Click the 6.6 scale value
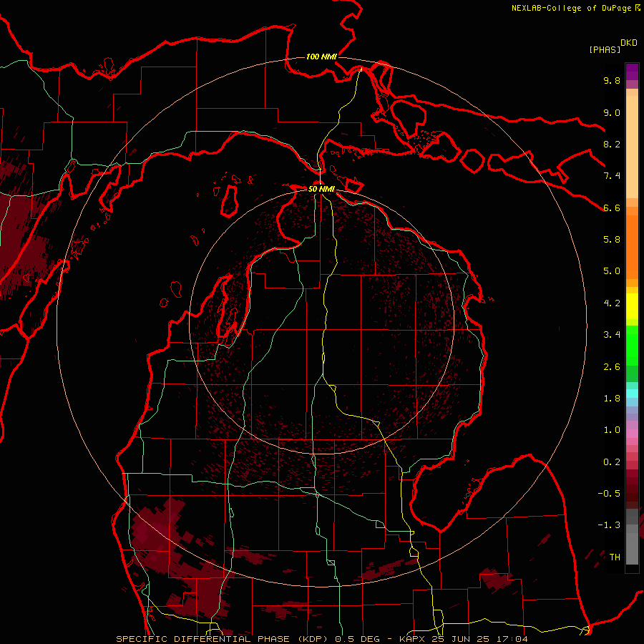The width and height of the screenshot is (644, 644). [x=612, y=208]
